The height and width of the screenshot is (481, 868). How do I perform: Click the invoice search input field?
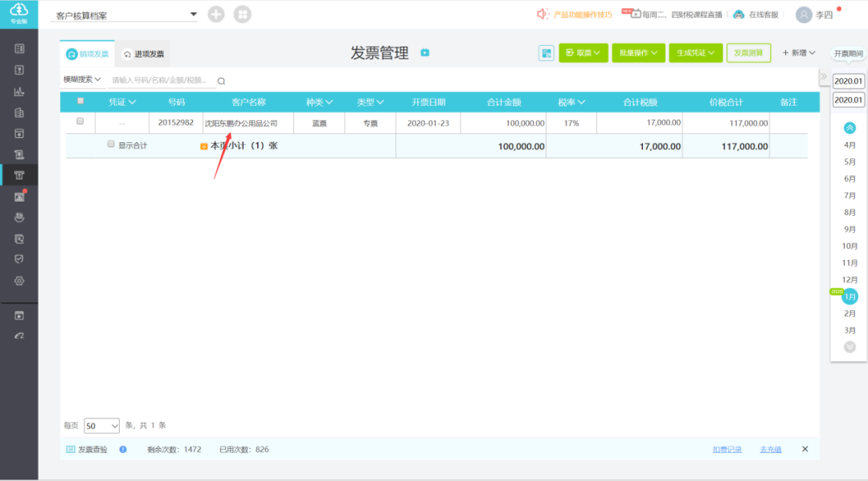(x=161, y=80)
